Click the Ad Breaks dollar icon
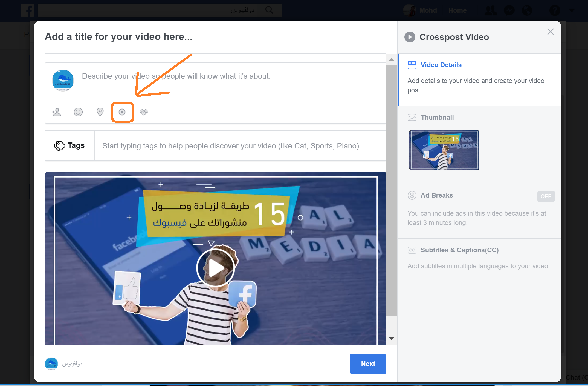The width and height of the screenshot is (588, 386). [x=412, y=195]
